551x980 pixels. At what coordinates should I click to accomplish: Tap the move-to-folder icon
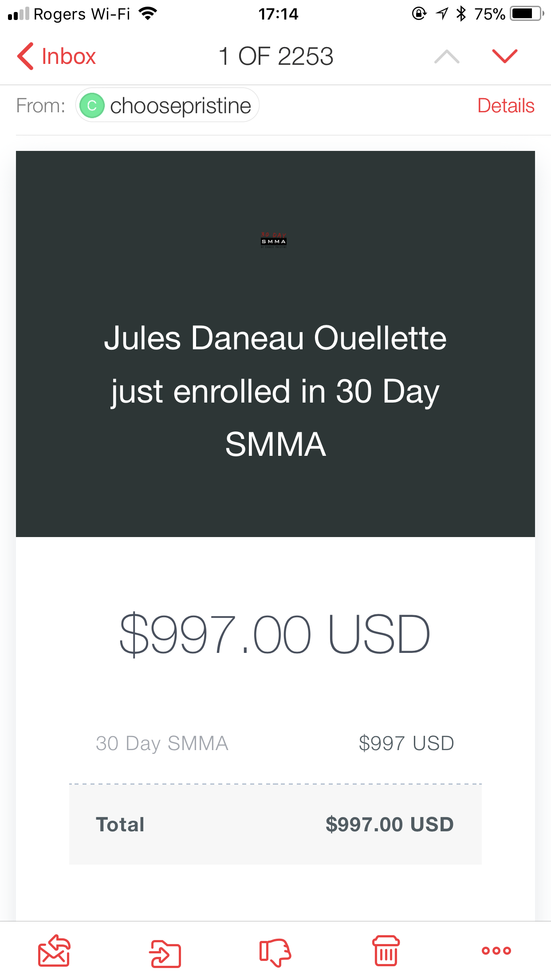click(165, 953)
